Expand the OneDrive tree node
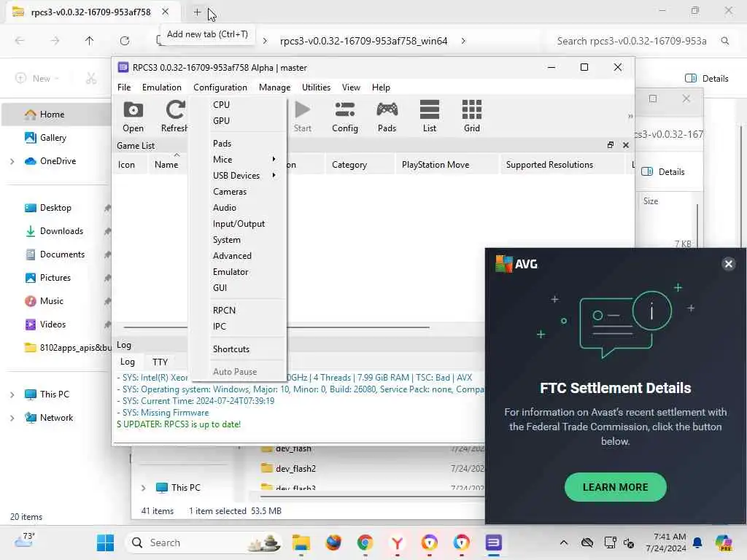Viewport: 747px width, 560px height. click(12, 161)
